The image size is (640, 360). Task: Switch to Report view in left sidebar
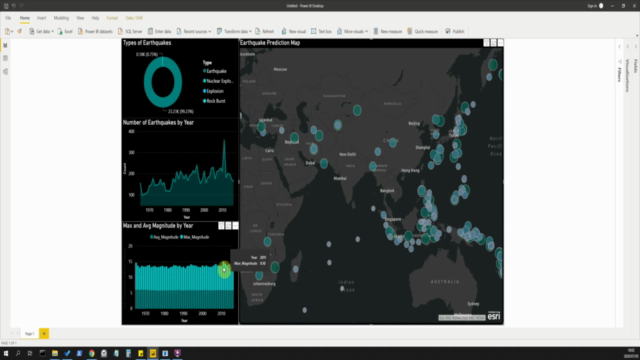click(5, 45)
